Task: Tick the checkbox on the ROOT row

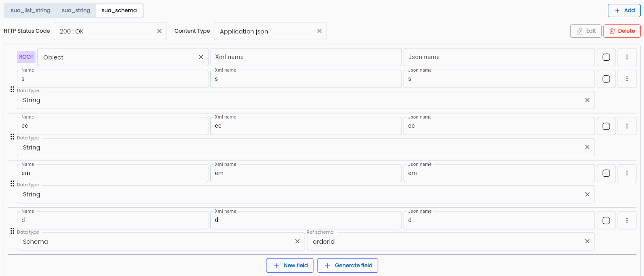Action: tap(606, 57)
